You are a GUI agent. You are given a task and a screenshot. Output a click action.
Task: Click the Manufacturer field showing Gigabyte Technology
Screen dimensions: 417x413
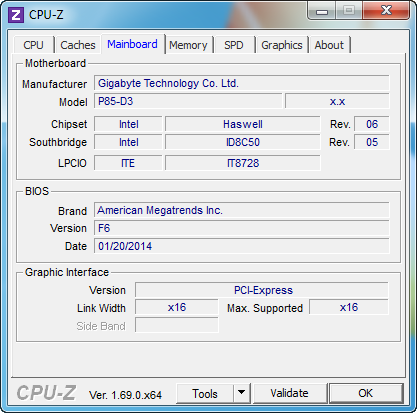click(242, 83)
